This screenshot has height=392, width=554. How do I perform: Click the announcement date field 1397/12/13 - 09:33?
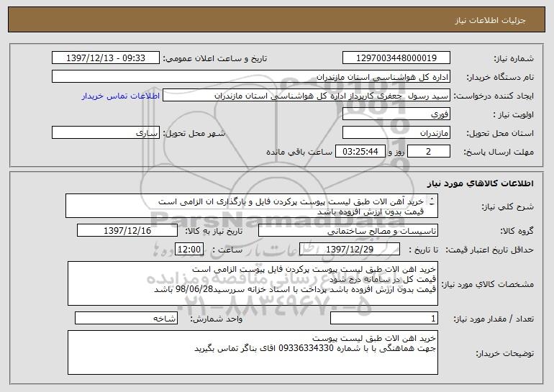[106, 58]
